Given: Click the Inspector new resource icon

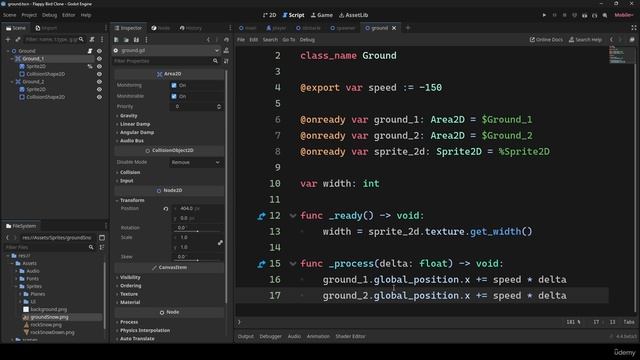Looking at the screenshot, I should tap(116, 40).
